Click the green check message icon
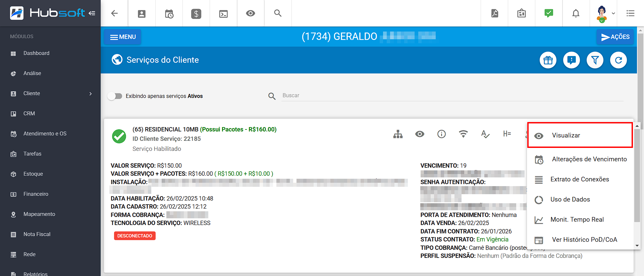 549,13
